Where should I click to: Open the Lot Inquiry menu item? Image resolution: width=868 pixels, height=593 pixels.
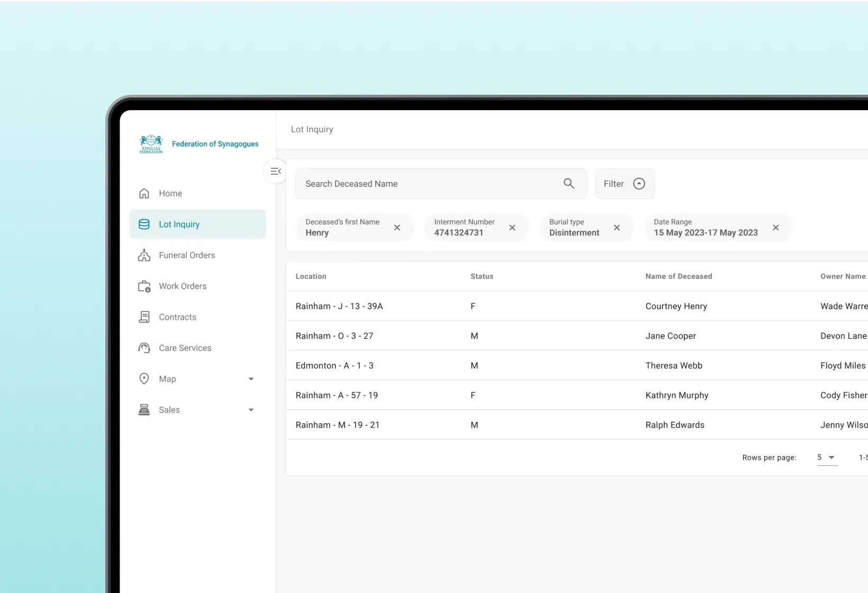pos(179,224)
